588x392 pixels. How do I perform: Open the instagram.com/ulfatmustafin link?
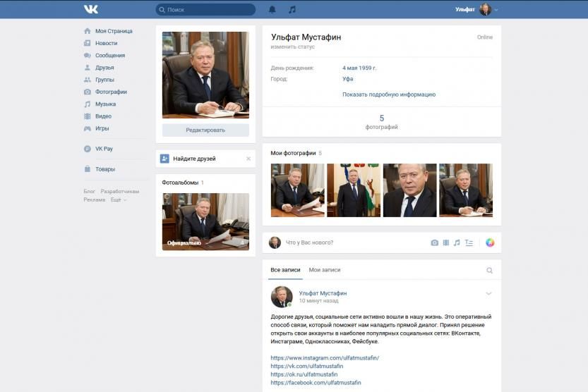click(x=325, y=358)
